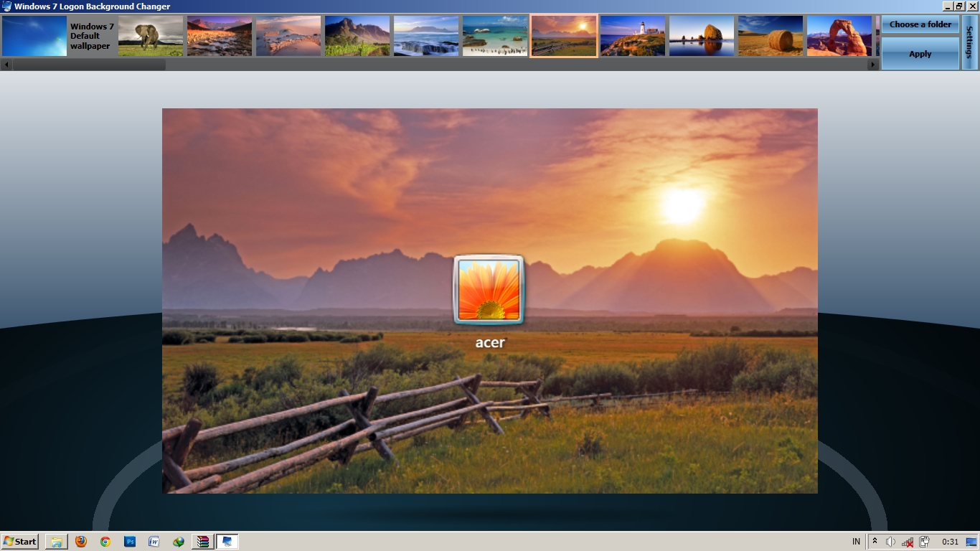Open the Windows Start menu

pos(20,542)
